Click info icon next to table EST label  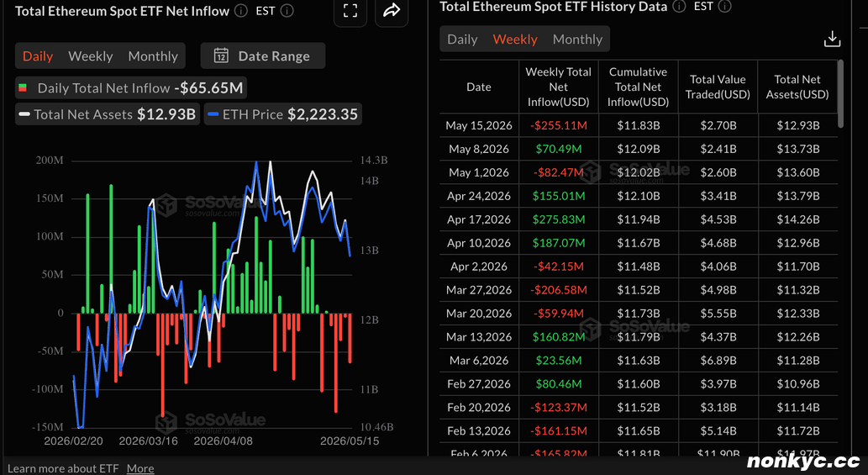coord(724,7)
